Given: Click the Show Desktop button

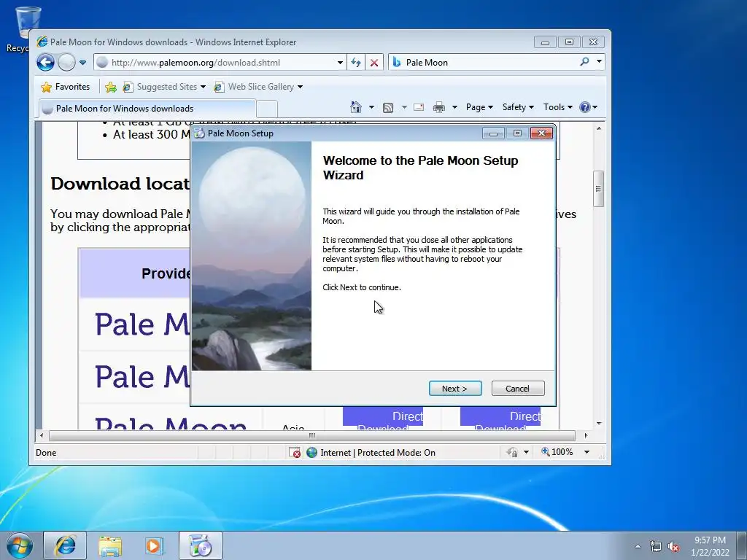Looking at the screenshot, I should (742, 545).
